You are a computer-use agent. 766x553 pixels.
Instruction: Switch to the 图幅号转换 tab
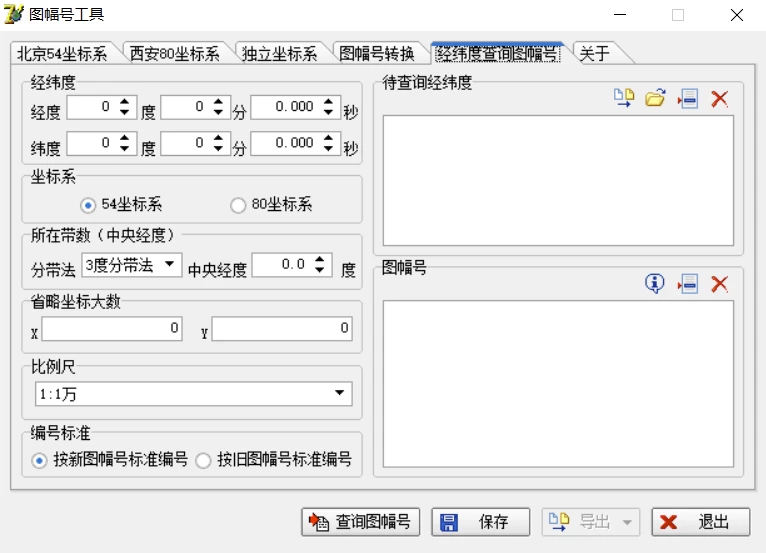(x=377, y=54)
